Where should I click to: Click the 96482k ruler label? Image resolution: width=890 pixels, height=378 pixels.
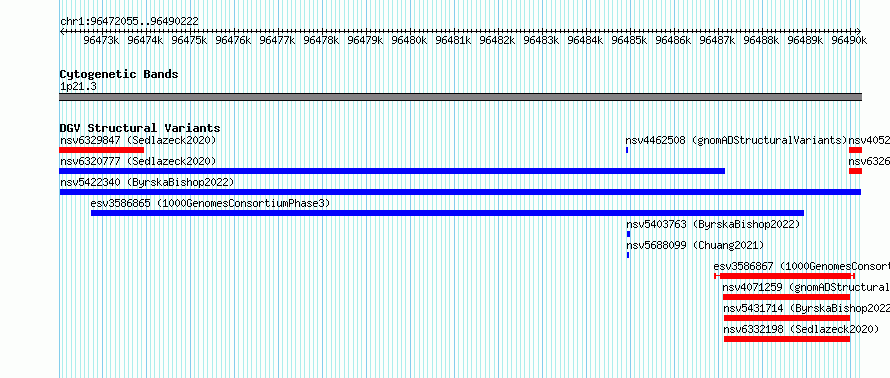pyautogui.click(x=497, y=40)
